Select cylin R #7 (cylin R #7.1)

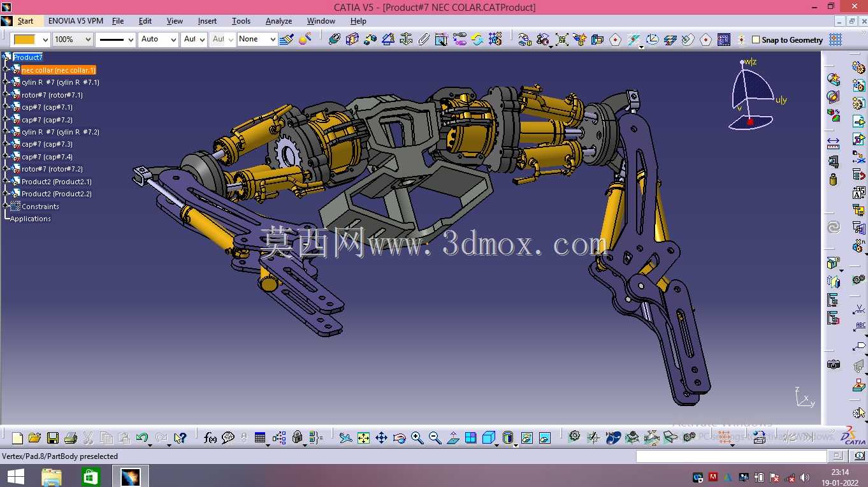[61, 82]
